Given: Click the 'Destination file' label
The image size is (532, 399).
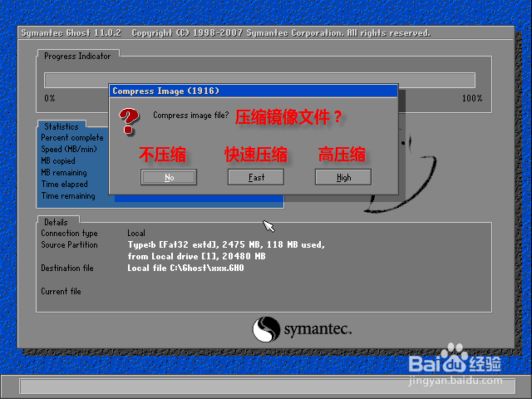Looking at the screenshot, I should click(67, 268).
